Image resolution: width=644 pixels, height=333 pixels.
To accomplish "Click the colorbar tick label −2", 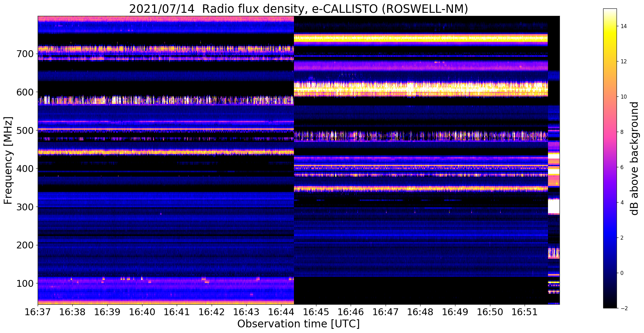I will coord(624,308).
